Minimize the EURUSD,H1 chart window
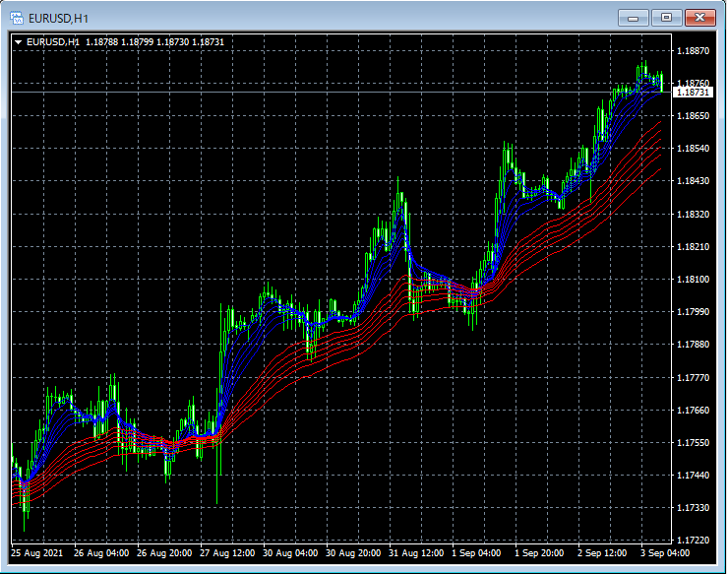The height and width of the screenshot is (574, 728). click(x=634, y=18)
